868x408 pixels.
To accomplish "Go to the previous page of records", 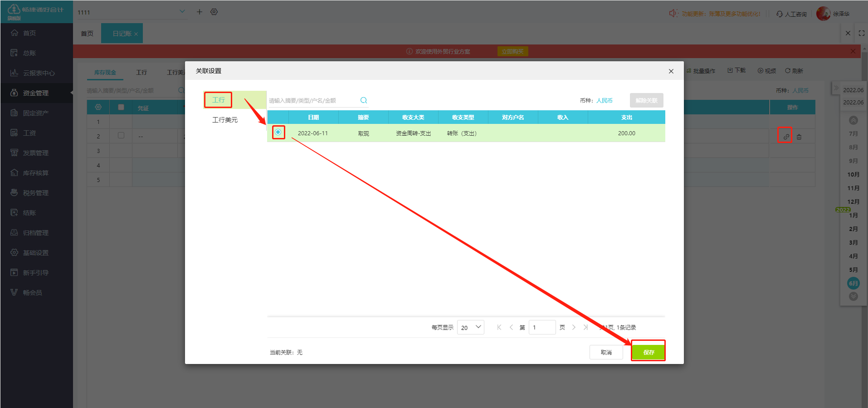I will pyautogui.click(x=511, y=327).
